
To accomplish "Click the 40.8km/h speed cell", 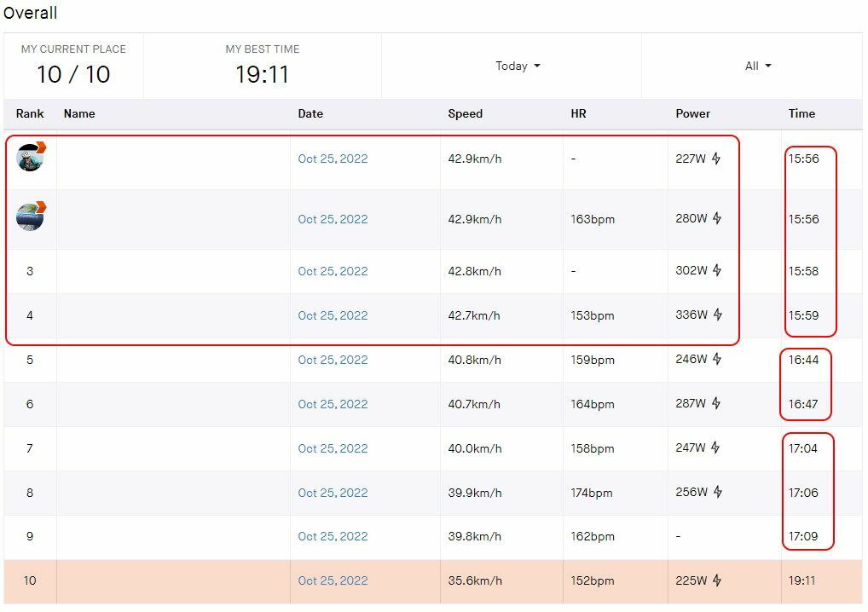I will 474,360.
